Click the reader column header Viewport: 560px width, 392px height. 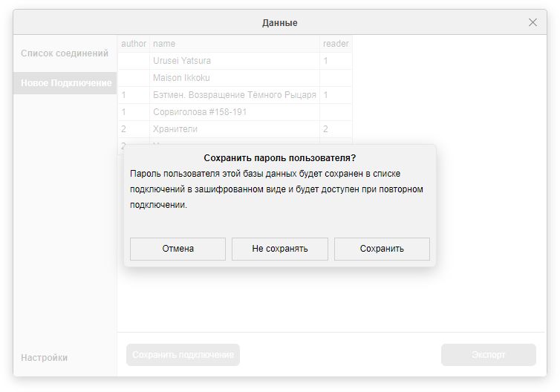[x=336, y=44]
